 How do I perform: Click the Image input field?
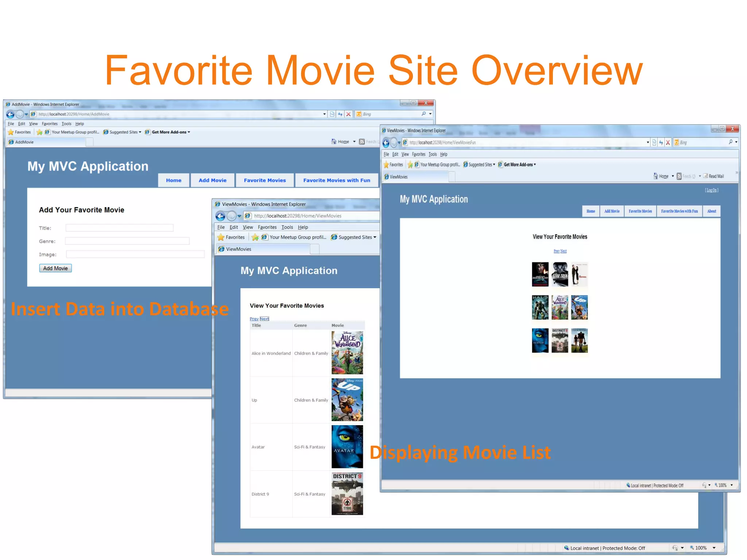pyautogui.click(x=135, y=254)
